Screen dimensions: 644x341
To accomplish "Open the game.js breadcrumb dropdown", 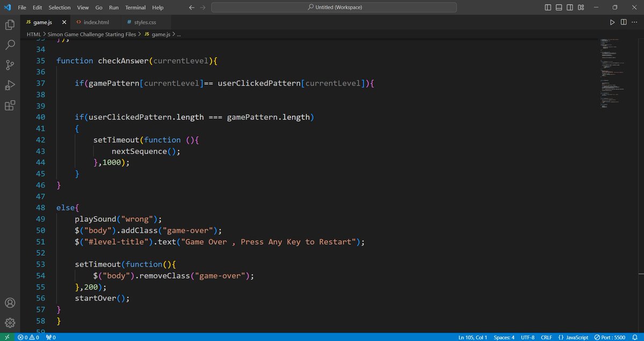I will point(159,34).
